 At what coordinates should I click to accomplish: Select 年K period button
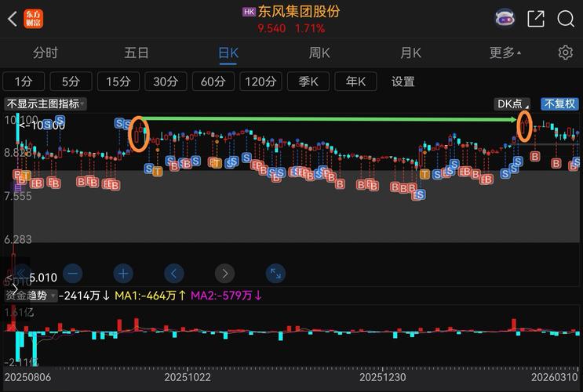pyautogui.click(x=355, y=82)
